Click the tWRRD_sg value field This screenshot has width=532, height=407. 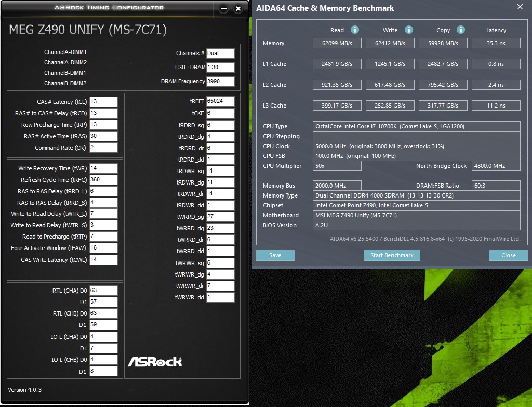coord(220,217)
